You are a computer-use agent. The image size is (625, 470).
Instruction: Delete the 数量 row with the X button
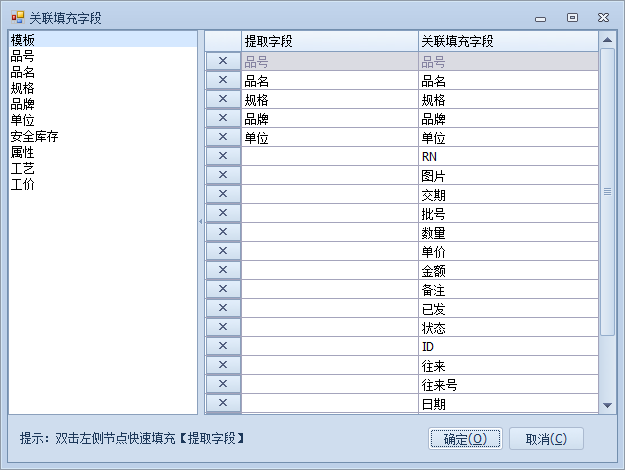click(x=223, y=232)
